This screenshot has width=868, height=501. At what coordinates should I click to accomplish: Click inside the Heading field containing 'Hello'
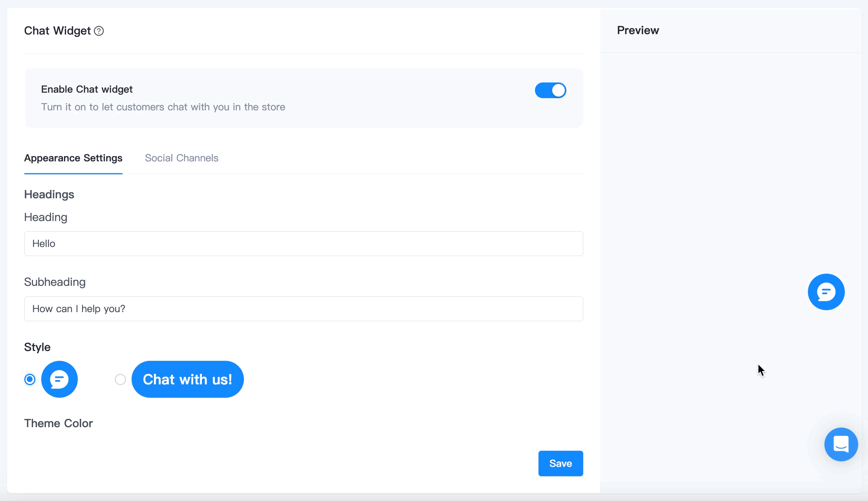coord(303,243)
